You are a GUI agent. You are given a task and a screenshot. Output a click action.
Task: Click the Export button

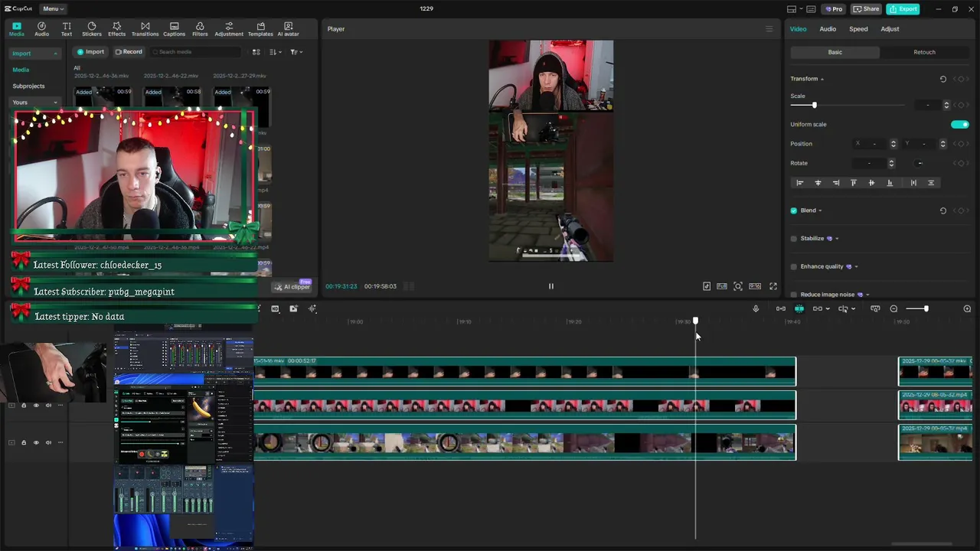coord(903,9)
